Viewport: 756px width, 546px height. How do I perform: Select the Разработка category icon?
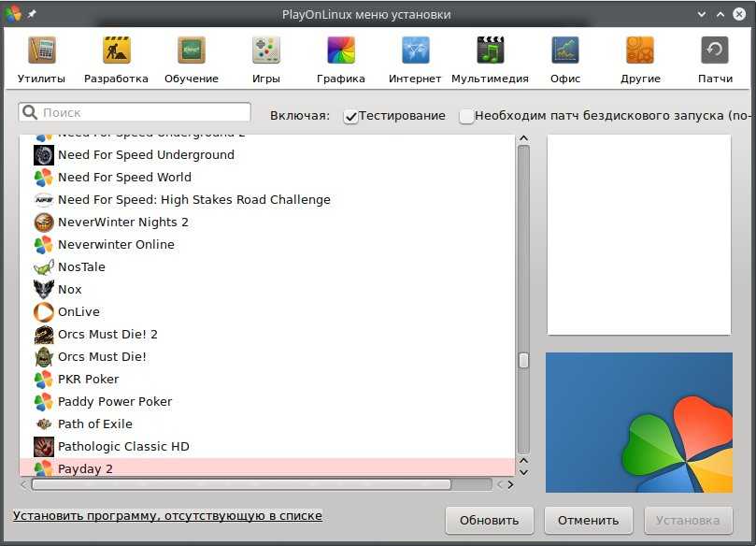tap(116, 50)
